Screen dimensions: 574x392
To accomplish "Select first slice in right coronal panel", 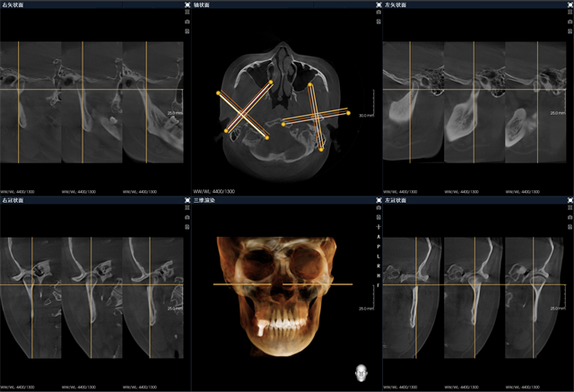I will coord(30,298).
